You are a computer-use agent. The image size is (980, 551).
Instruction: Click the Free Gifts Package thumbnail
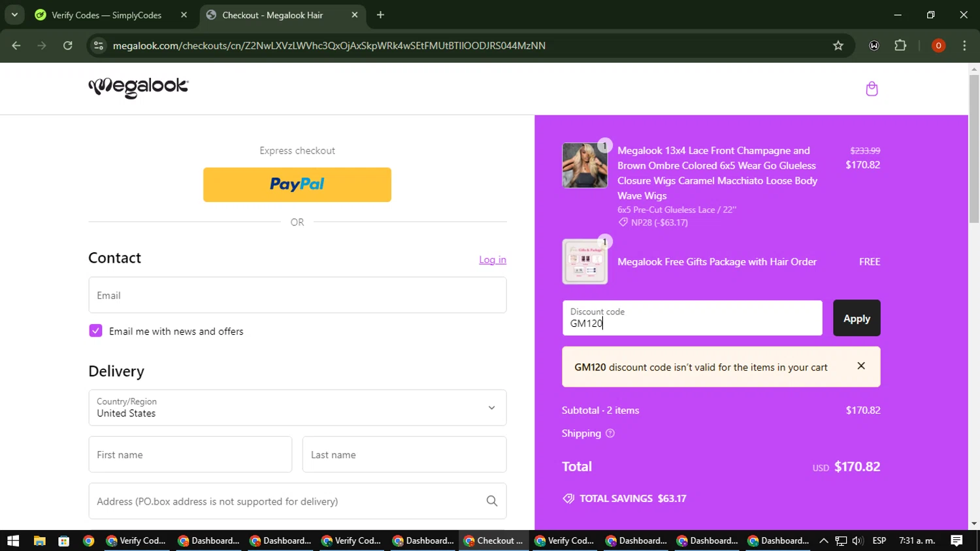[585, 261]
